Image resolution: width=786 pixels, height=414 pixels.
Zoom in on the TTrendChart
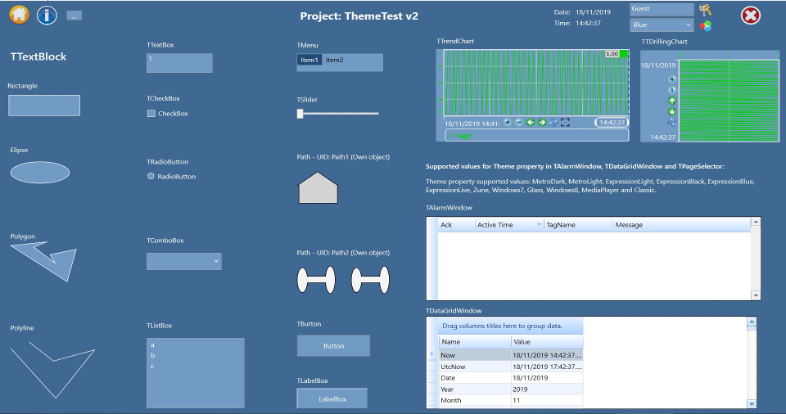pos(508,123)
